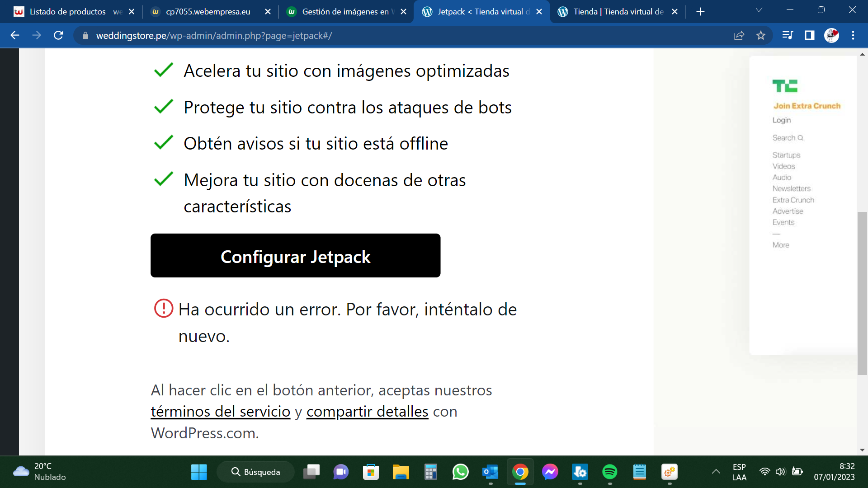Go forward to the next page
Viewport: 868px width, 488px height.
pyautogui.click(x=37, y=35)
